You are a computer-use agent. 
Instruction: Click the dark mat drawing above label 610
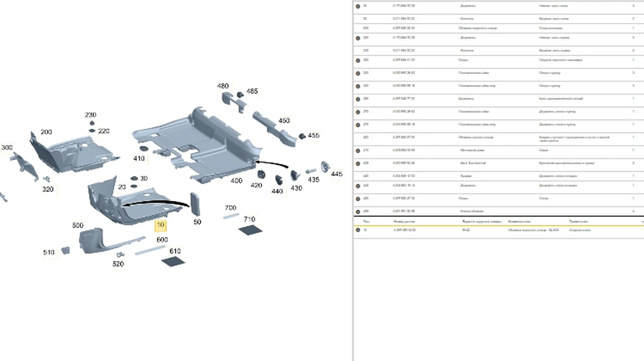click(174, 262)
